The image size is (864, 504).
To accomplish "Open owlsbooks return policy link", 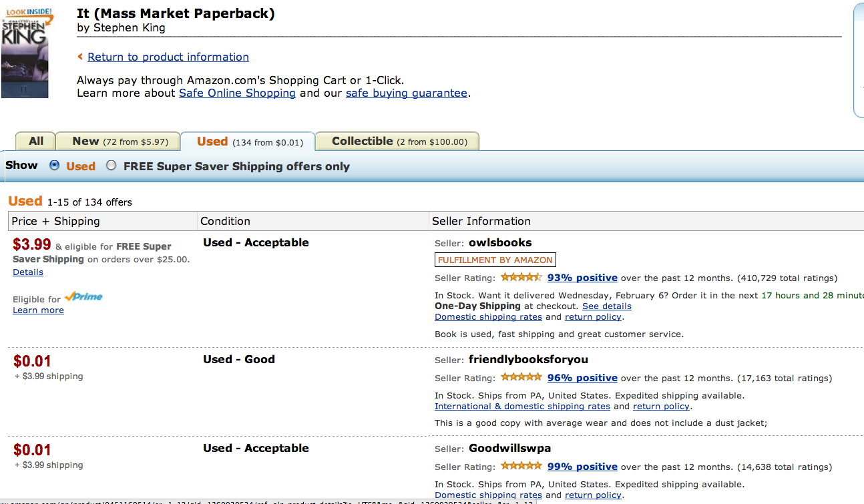I will pos(594,317).
